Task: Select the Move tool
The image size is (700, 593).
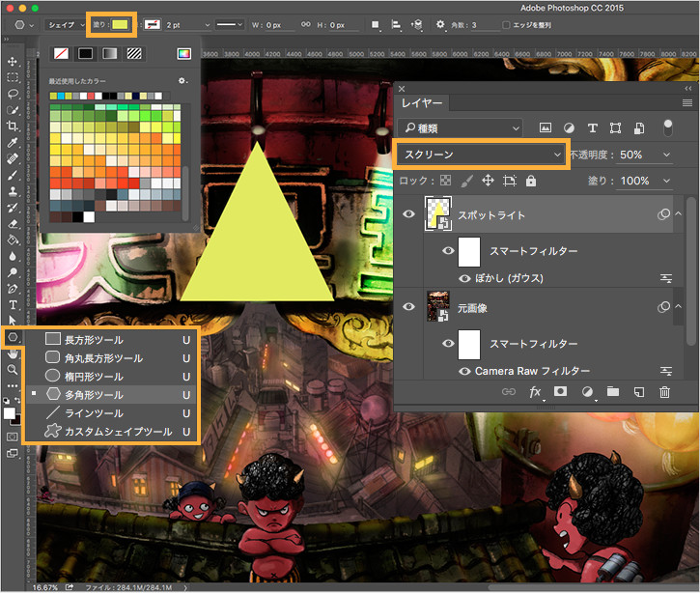Action: [13, 61]
